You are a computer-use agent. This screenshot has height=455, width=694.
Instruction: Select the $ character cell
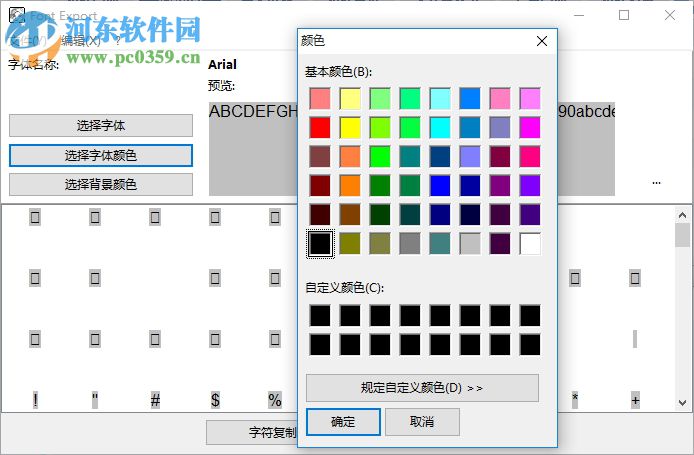215,400
